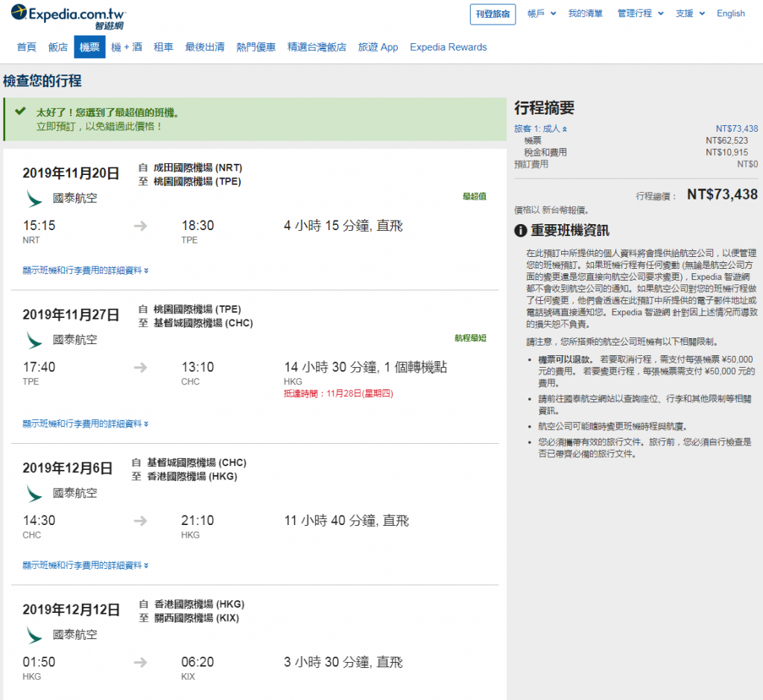Open 我的清單 link
763x700 pixels.
(x=586, y=13)
